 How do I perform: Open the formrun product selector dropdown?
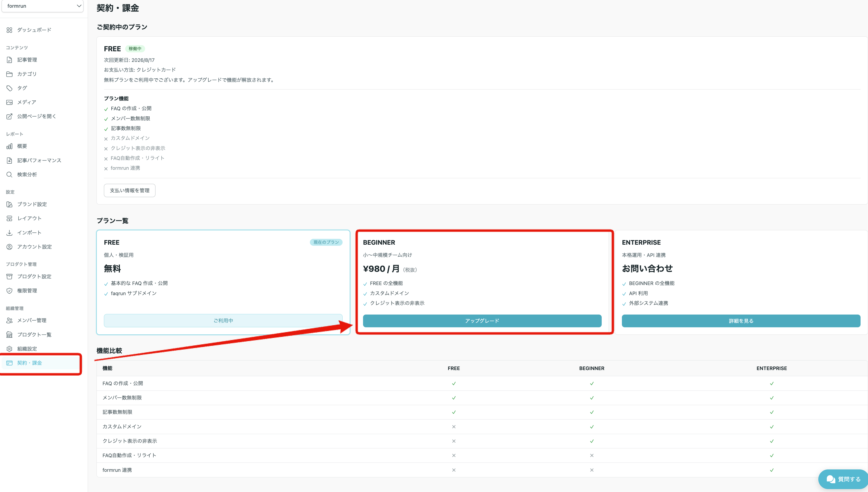pos(42,6)
